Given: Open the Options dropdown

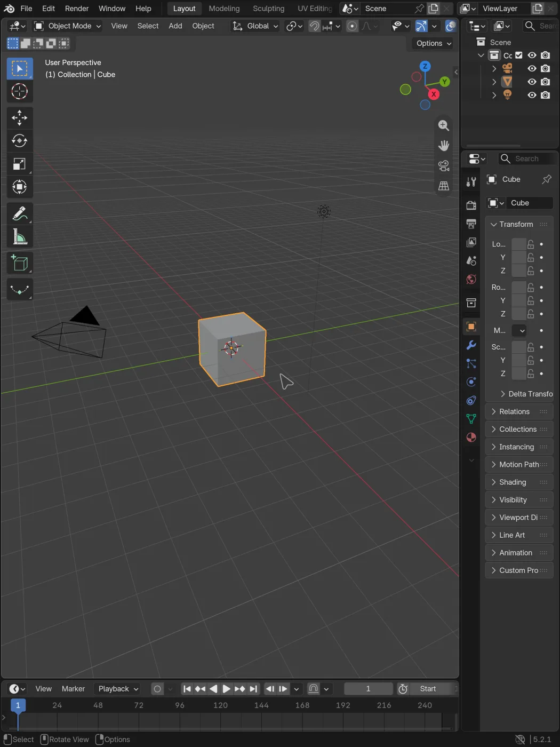Looking at the screenshot, I should pos(434,43).
